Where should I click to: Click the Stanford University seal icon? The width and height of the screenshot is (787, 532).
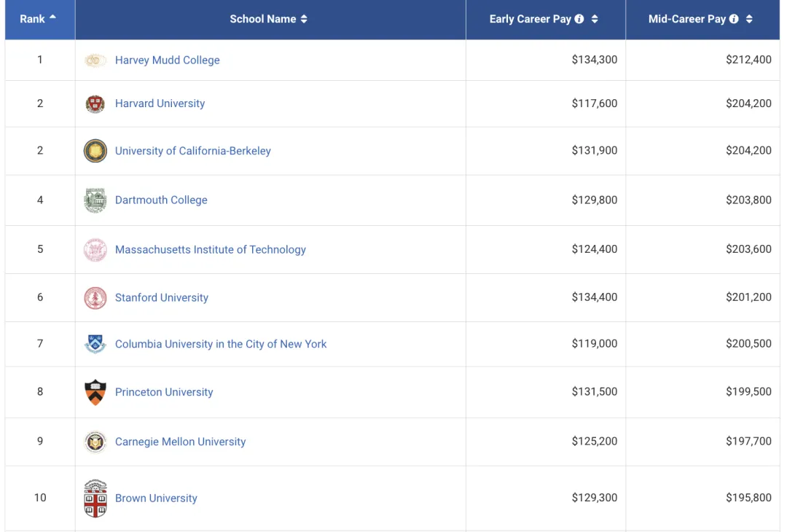(x=95, y=297)
